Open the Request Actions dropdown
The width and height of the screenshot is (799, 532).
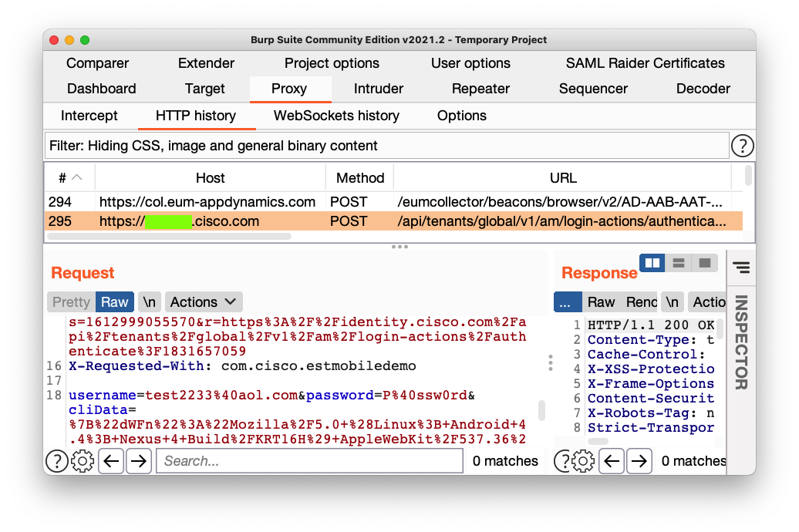point(204,302)
